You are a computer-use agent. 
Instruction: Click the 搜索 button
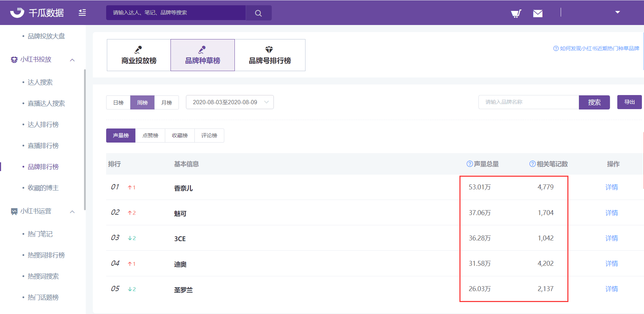(594, 102)
